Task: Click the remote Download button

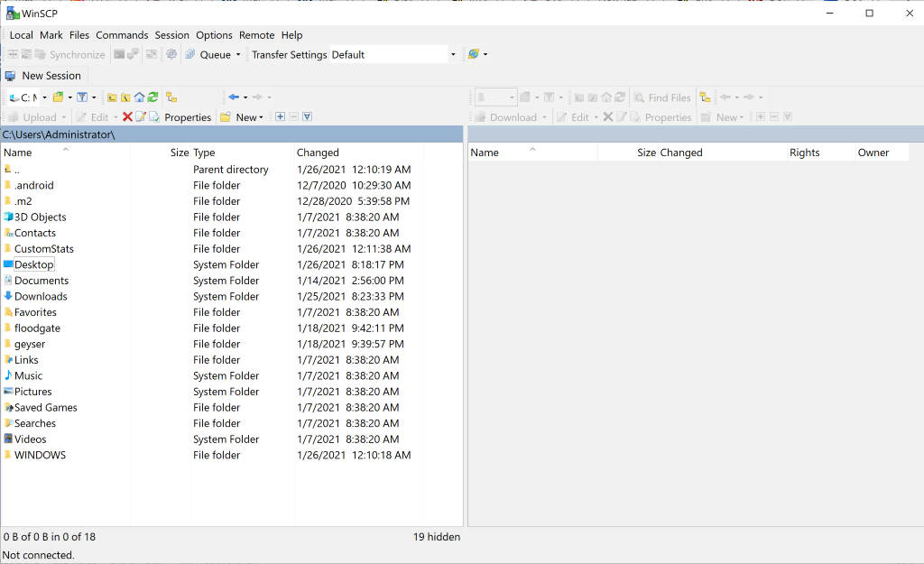Action: 507,117
